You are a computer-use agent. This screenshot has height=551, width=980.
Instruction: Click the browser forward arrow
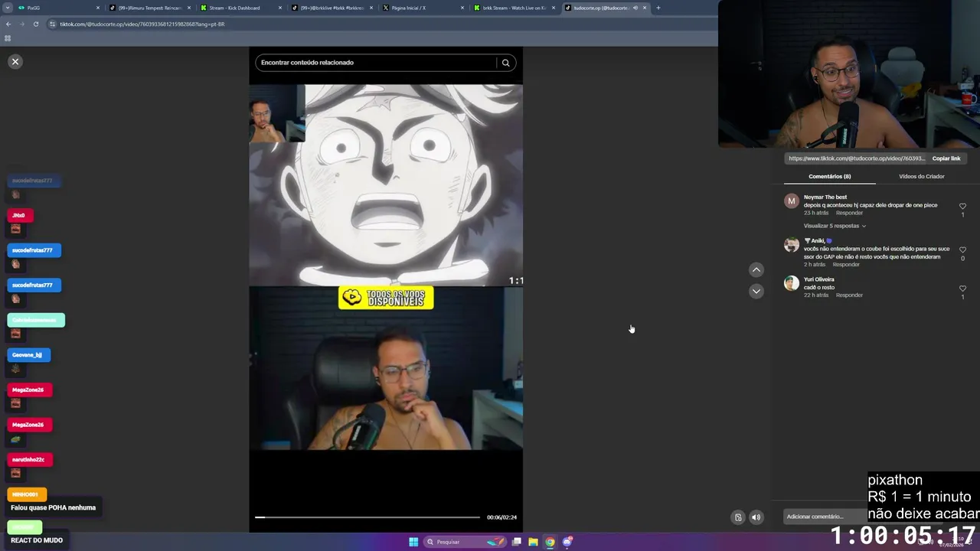click(21, 24)
